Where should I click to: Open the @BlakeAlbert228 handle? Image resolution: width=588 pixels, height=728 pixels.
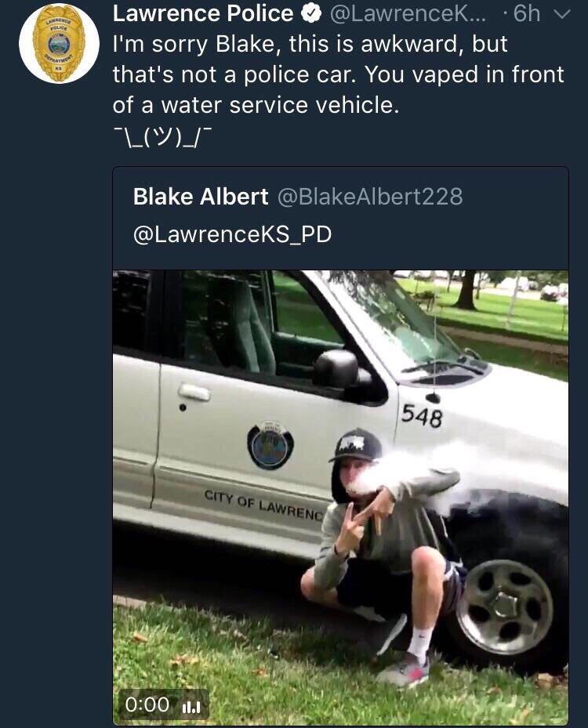[370, 197]
